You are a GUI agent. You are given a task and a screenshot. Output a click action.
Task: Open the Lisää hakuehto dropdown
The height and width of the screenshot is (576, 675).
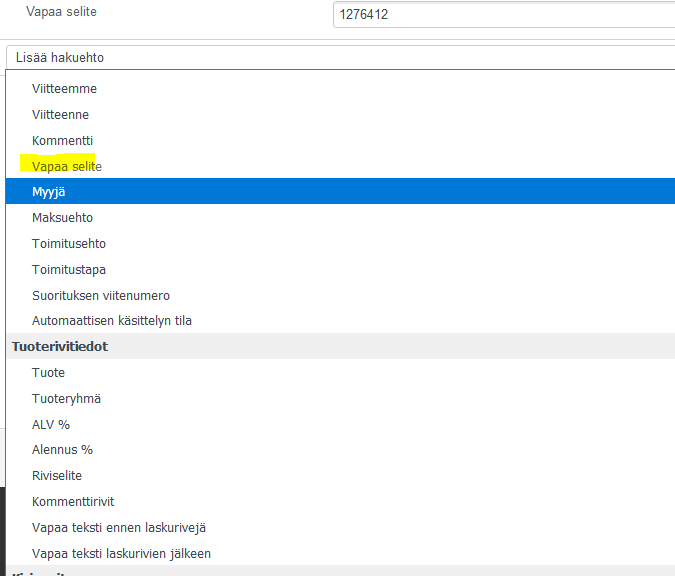tap(338, 57)
